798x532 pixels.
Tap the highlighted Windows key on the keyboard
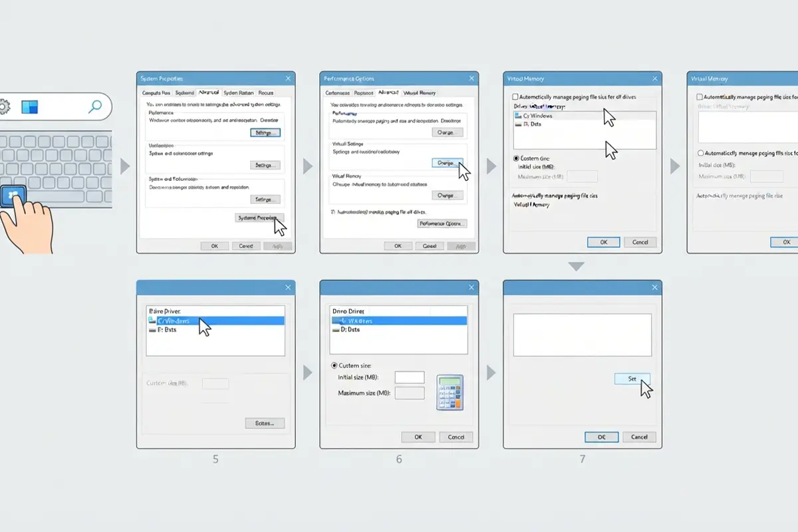[13, 196]
